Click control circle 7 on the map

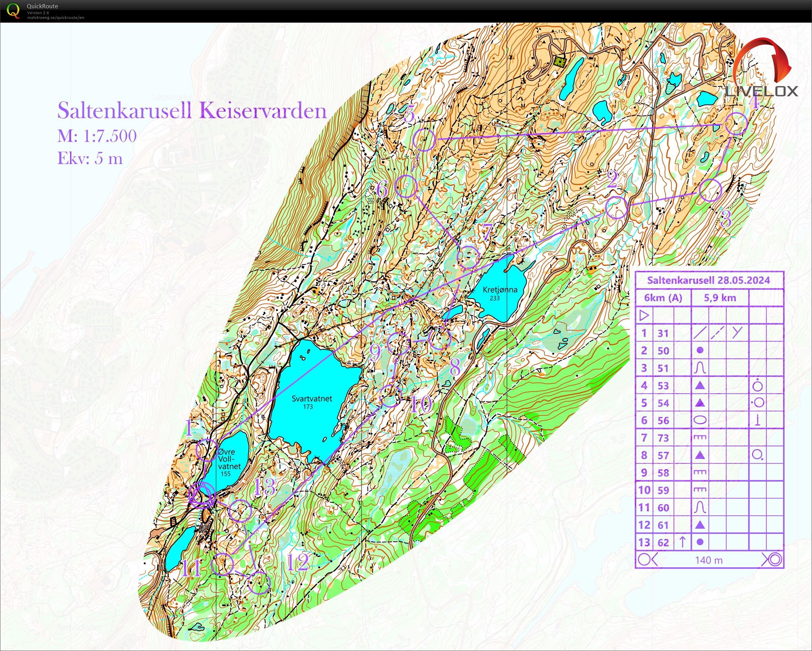(468, 258)
